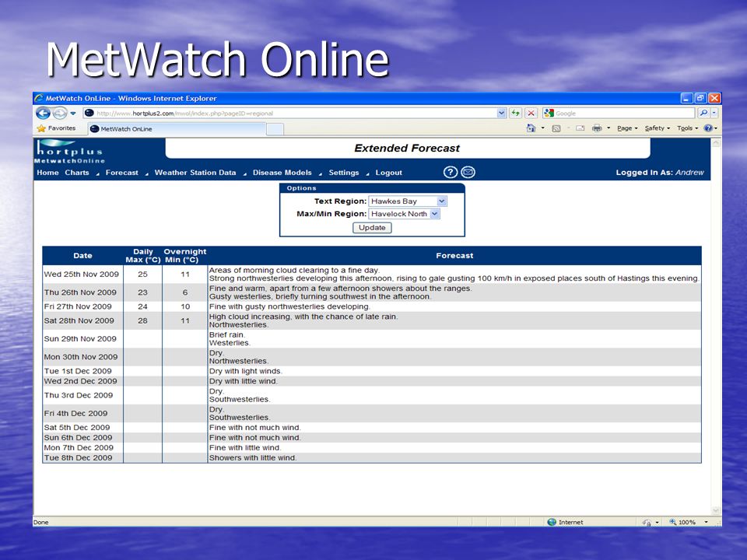Click the green Refresh page icon
This screenshot has height=560, width=747.
pos(515,114)
